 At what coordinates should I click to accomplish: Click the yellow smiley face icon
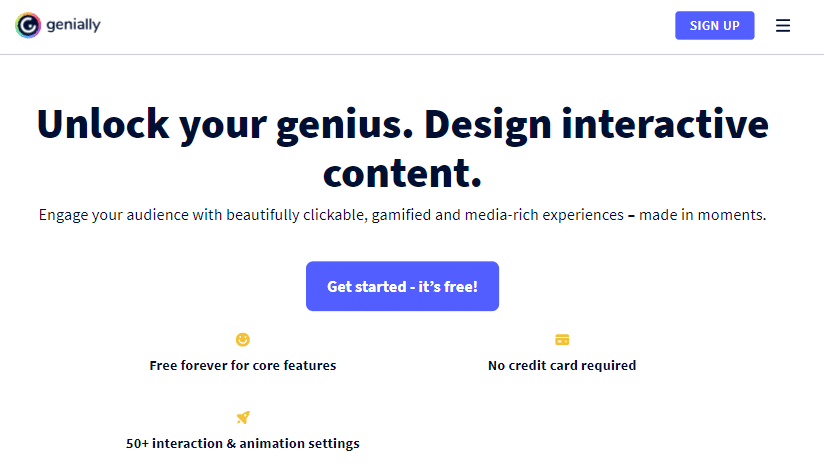[x=243, y=340]
